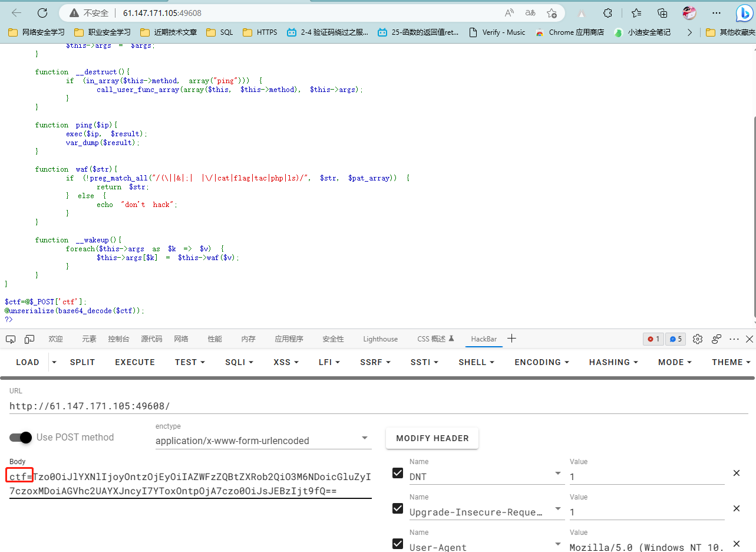Open DevTools settings gear
The height and width of the screenshot is (552, 756).
pos(698,339)
